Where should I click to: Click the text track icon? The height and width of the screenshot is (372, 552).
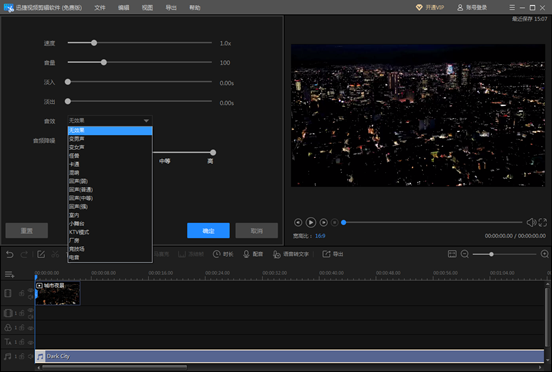click(8, 342)
